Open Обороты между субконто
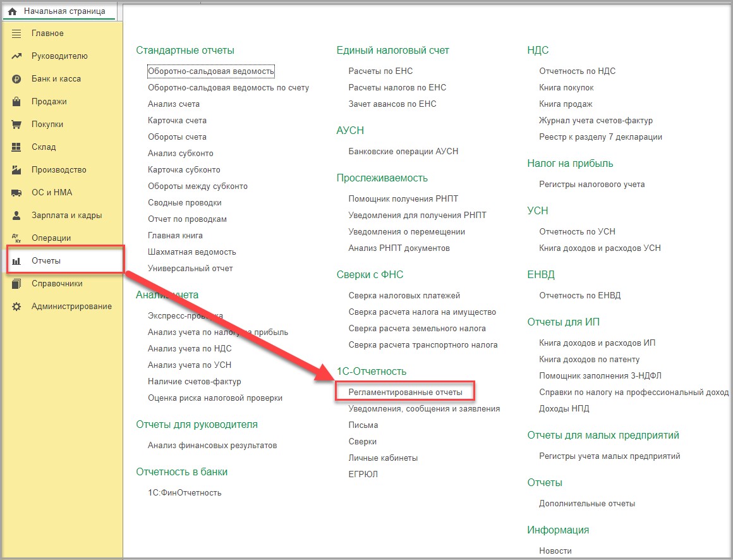 (x=198, y=186)
